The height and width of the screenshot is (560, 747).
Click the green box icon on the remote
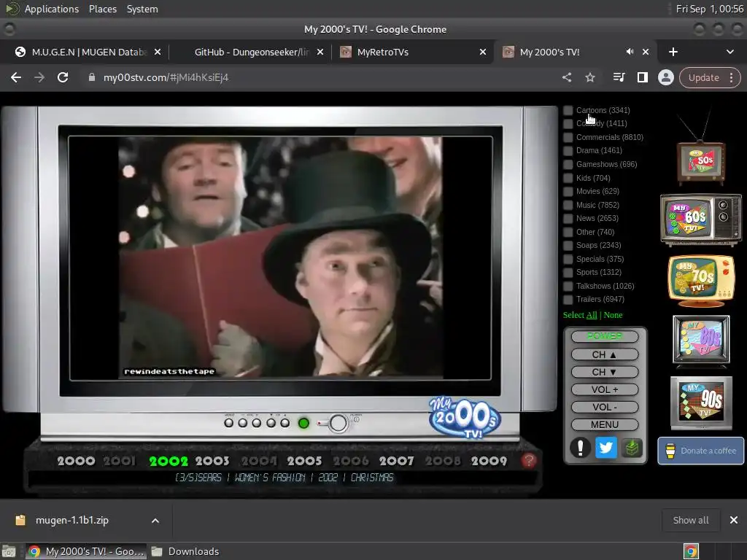(x=632, y=448)
